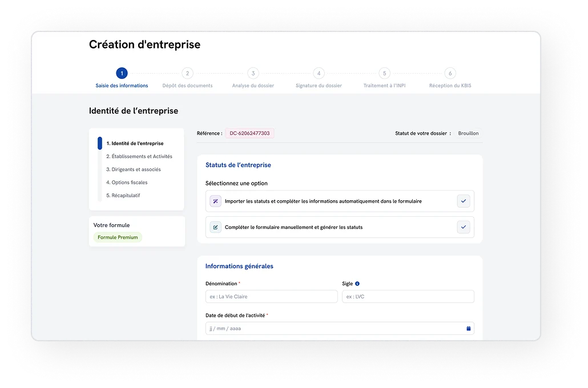This screenshot has width=588, height=388.
Task: Focus the Date de début de l'activité field
Action: [340, 329]
